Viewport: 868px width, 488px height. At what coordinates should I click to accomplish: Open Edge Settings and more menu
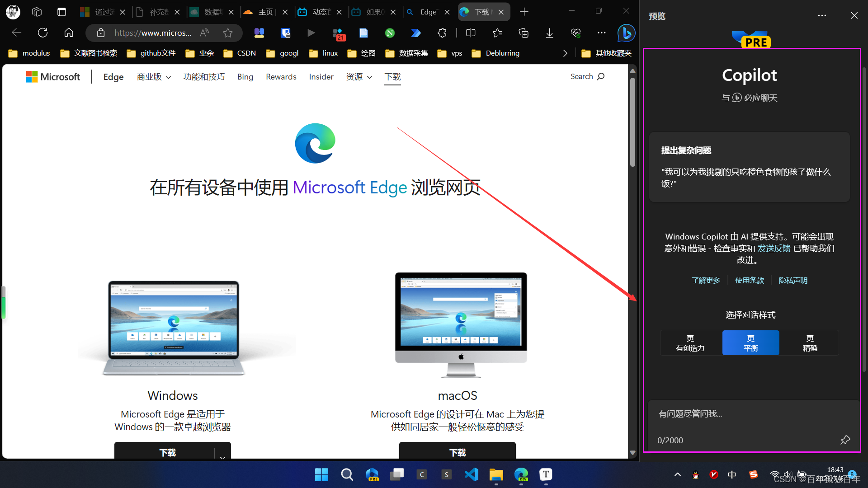(601, 33)
